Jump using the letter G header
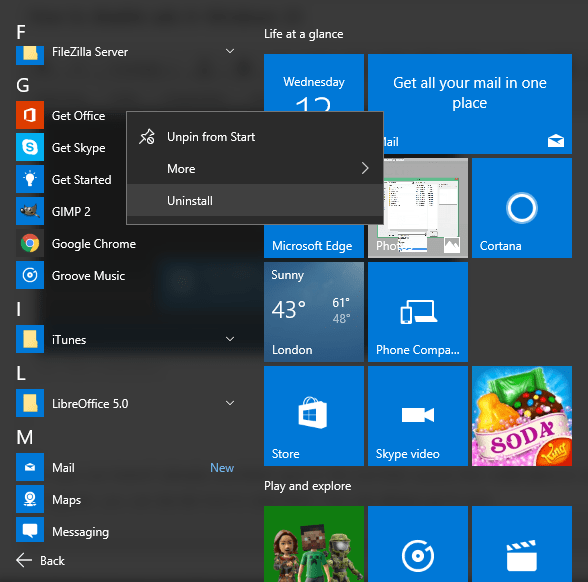This screenshot has height=582, width=588. (22, 85)
